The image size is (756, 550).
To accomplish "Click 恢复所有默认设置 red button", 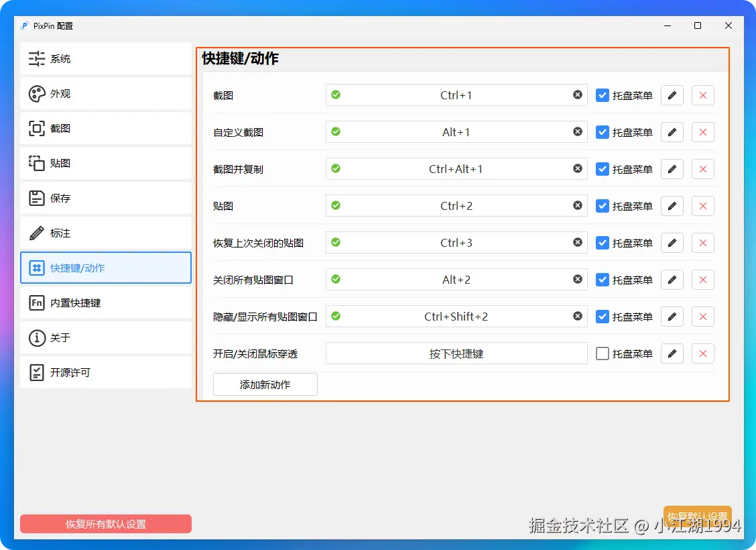I will [x=106, y=524].
